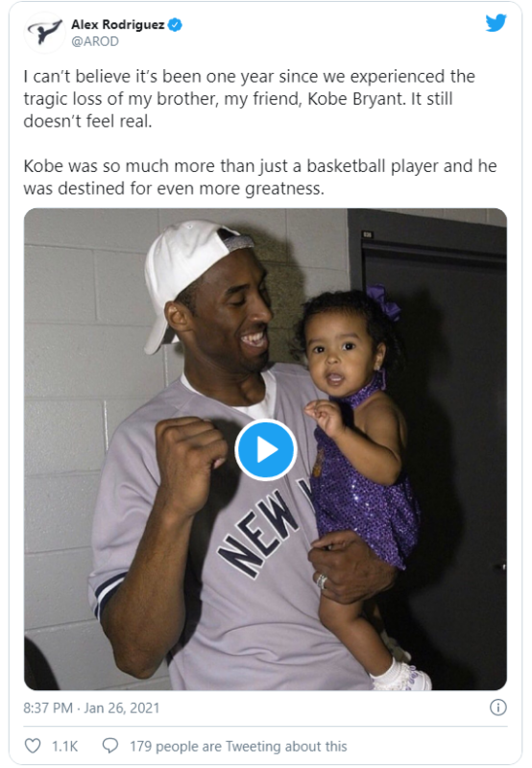Click the 8:37 PM time text
This screenshot has width=532, height=768.
pos(48,708)
